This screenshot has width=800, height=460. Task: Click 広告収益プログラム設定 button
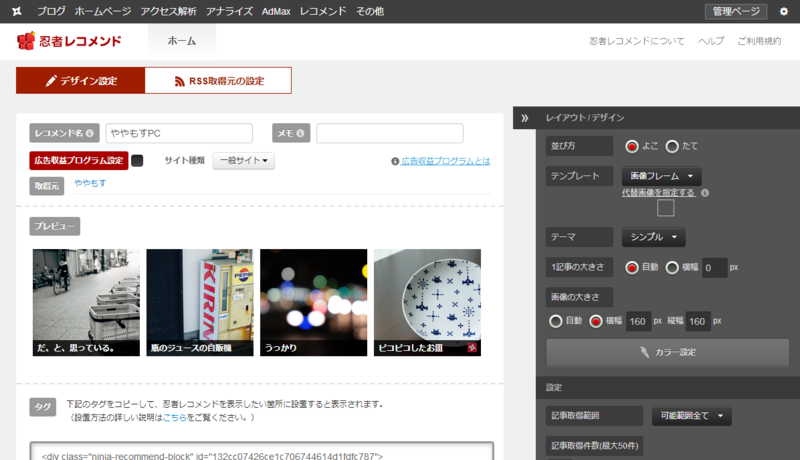79,161
